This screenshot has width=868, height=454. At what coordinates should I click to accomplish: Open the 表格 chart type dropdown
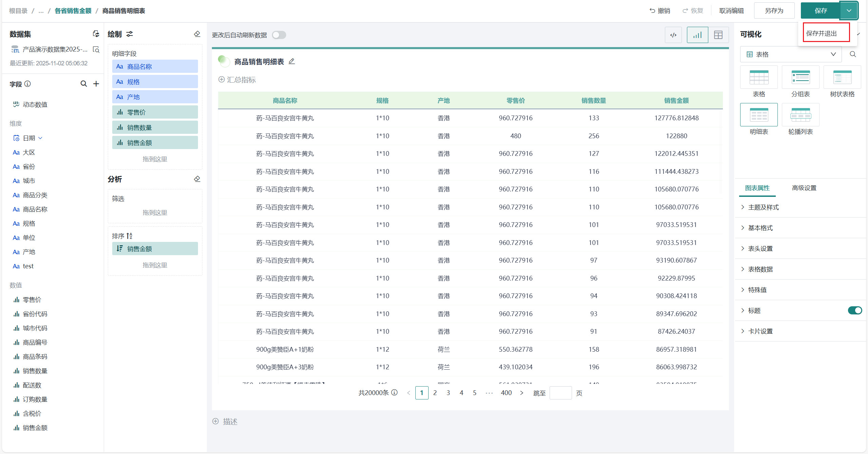(x=791, y=54)
